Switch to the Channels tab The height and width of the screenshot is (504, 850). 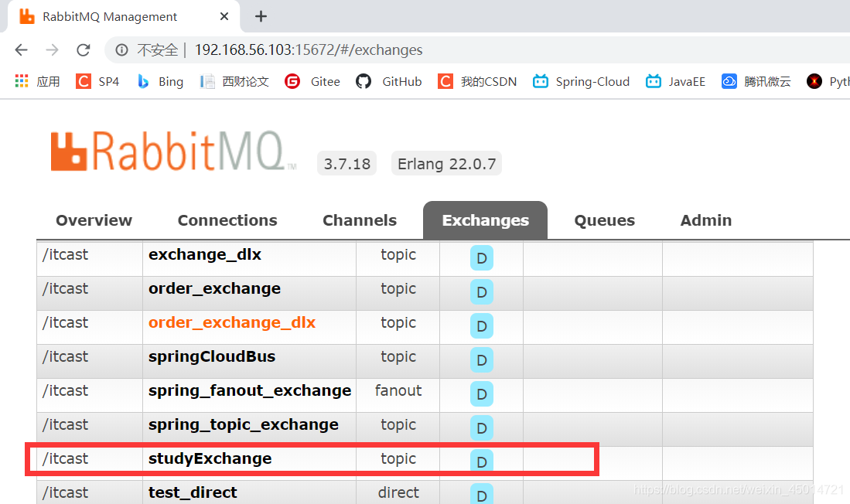pyautogui.click(x=360, y=220)
